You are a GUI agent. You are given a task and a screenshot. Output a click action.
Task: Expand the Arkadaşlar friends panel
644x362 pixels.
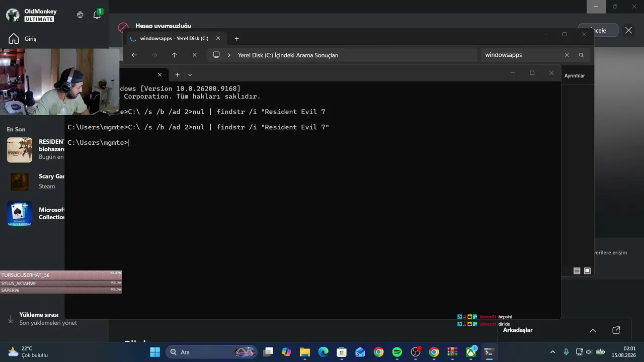[593, 330]
